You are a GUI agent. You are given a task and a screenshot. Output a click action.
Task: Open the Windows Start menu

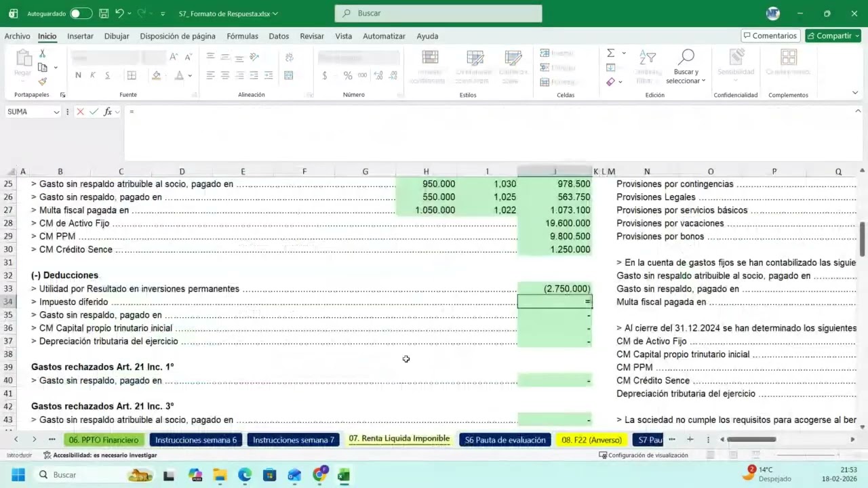pyautogui.click(x=18, y=474)
